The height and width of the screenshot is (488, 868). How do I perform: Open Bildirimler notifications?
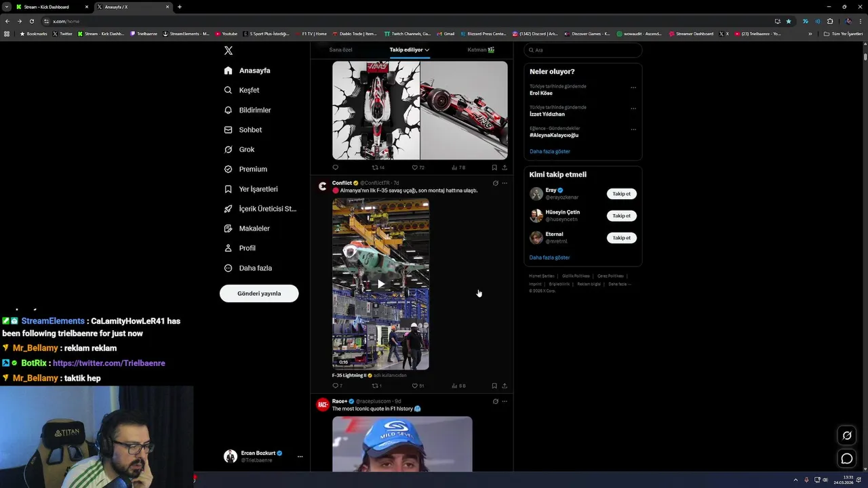pos(247,110)
